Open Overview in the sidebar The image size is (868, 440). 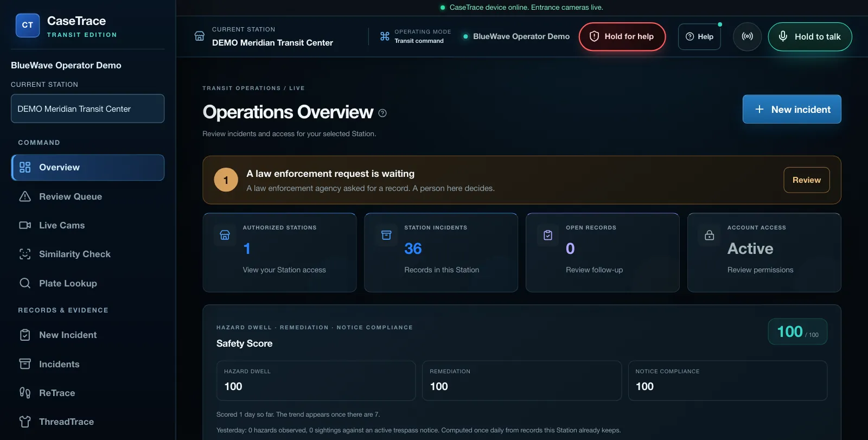point(87,167)
